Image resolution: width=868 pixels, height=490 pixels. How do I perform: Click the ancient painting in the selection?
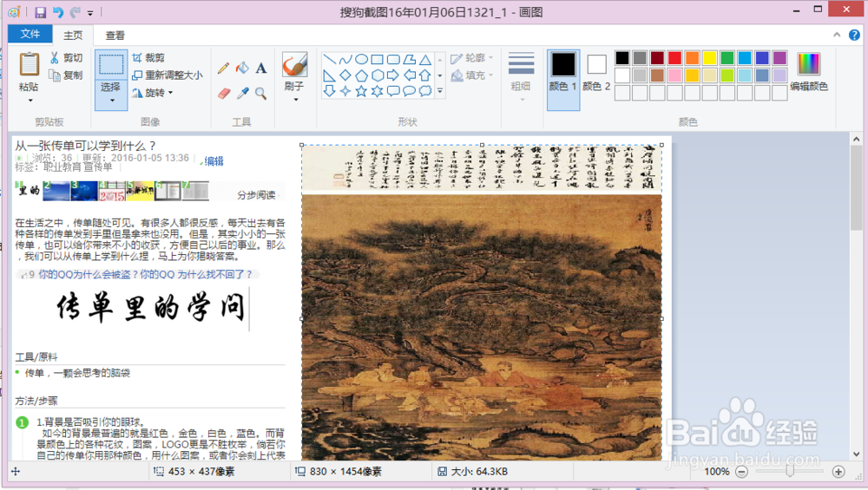coord(482,326)
